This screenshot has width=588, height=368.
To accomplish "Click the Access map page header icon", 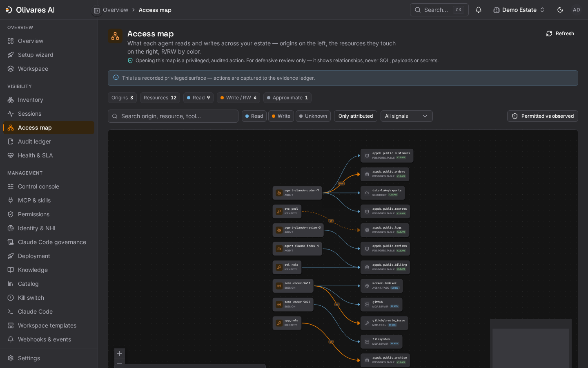I will click(115, 36).
